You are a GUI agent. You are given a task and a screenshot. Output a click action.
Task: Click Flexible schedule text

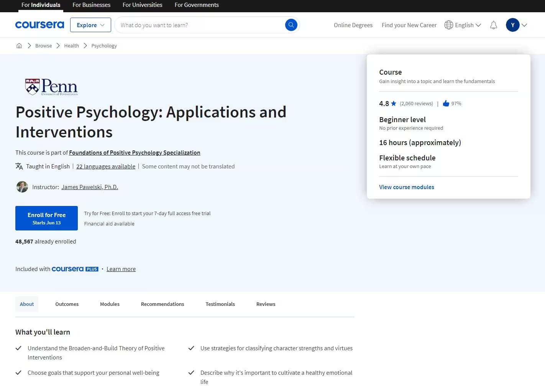point(407,158)
